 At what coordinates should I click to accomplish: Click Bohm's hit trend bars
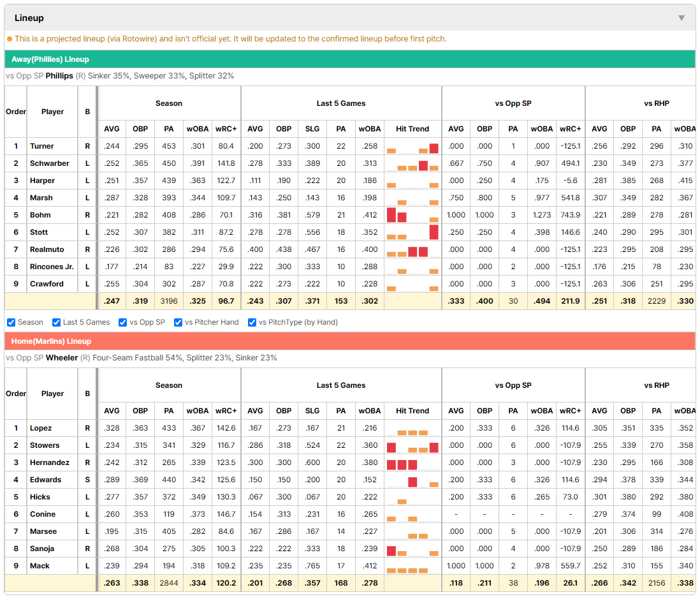point(412,216)
